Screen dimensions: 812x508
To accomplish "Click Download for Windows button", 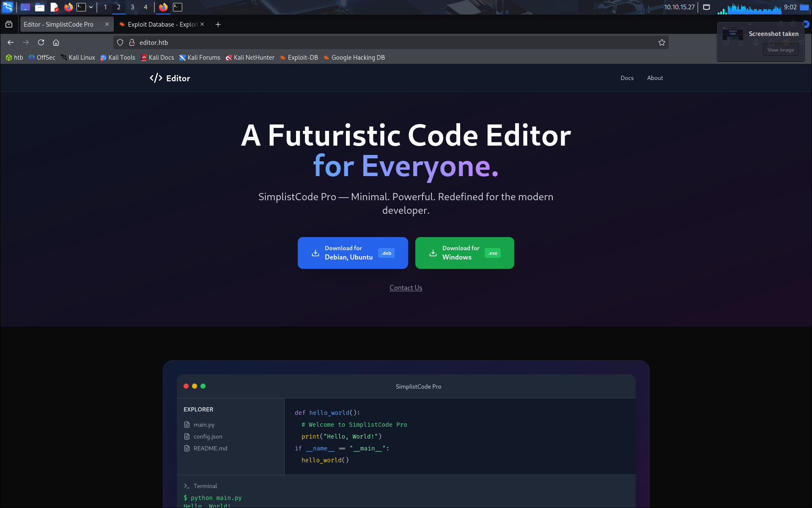I will click(464, 253).
